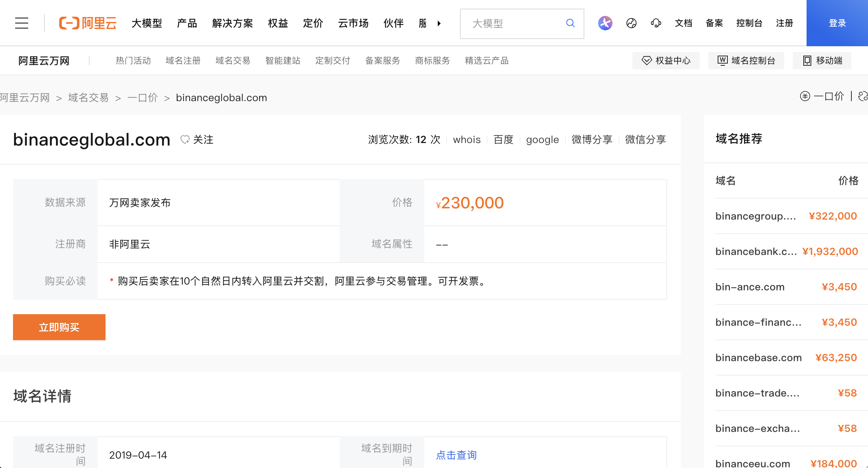The width and height of the screenshot is (868, 468).
Task: Go to 备案 link
Action: 714,23
